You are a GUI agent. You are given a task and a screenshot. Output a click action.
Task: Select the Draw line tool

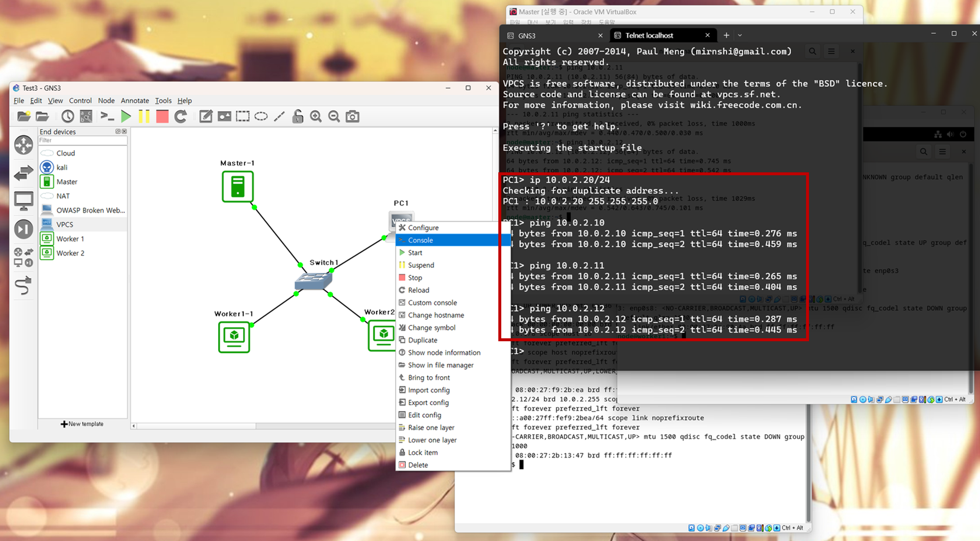pos(279,117)
